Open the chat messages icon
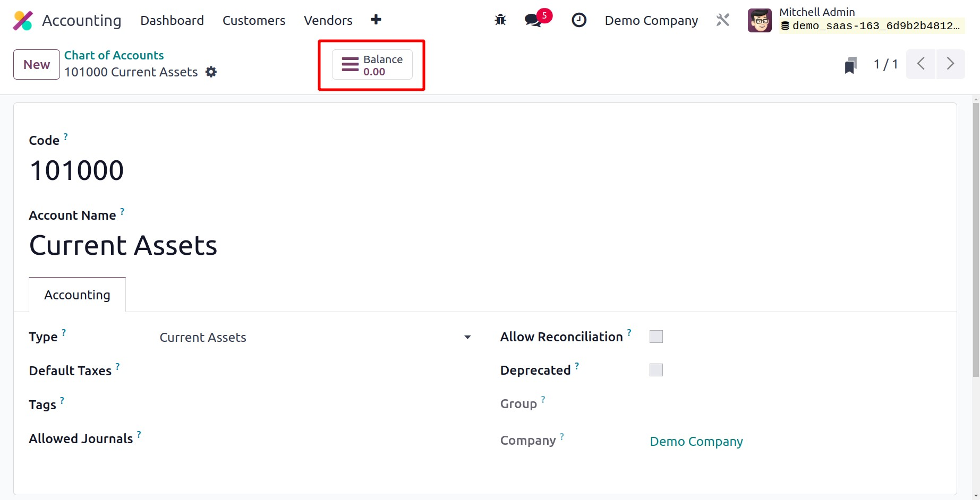980x500 pixels. 533,20
